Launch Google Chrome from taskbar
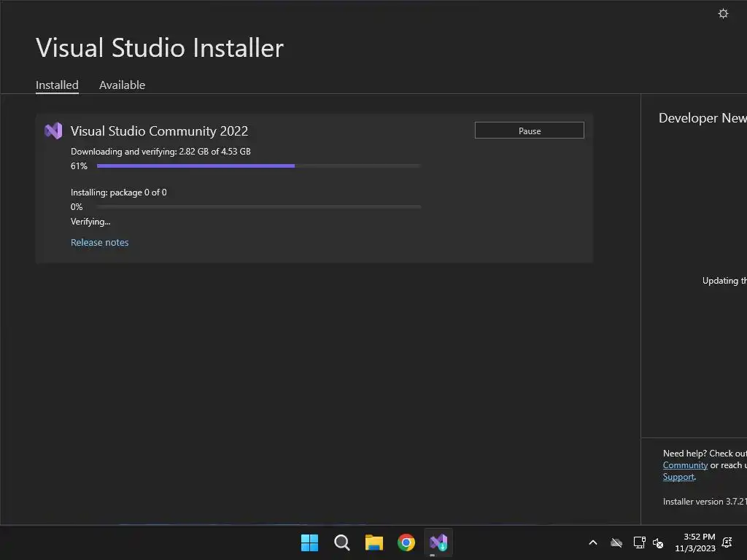The image size is (747, 560). 406,542
